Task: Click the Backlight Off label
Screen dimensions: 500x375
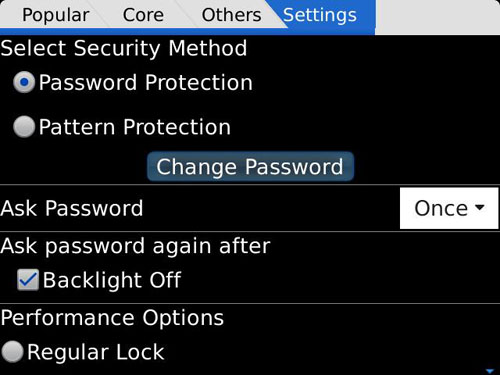Action: tap(112, 280)
